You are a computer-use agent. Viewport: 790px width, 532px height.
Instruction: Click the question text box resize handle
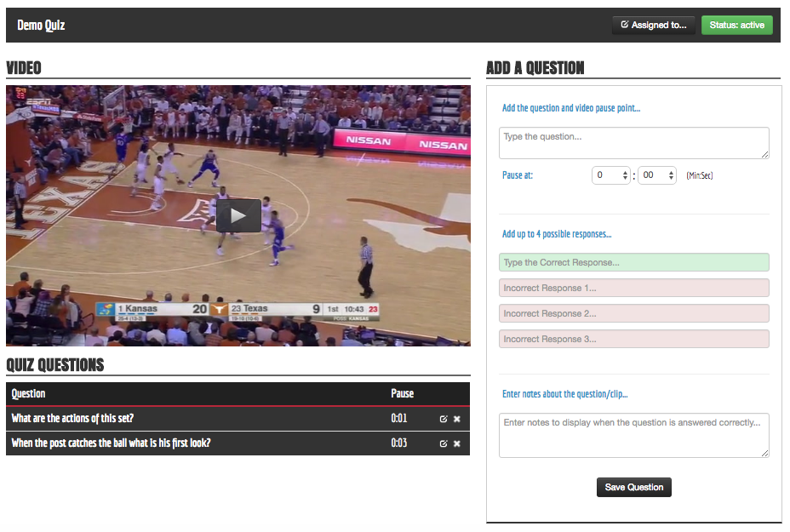pos(765,155)
